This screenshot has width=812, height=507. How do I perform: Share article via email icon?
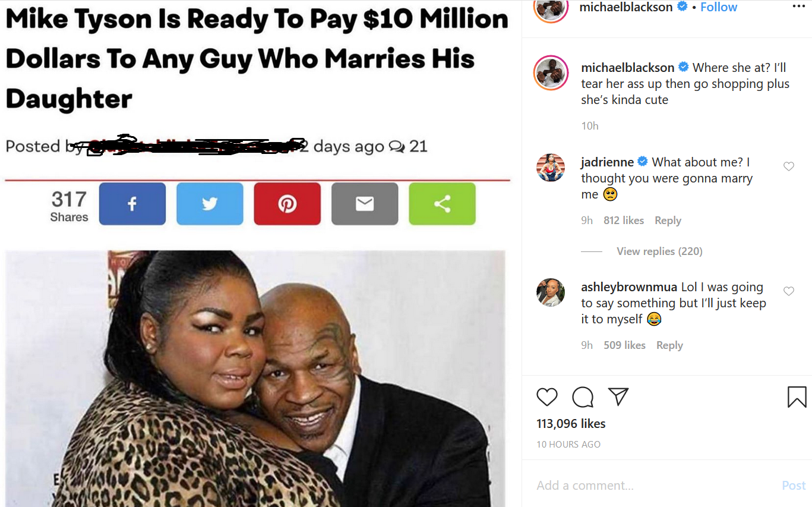[x=365, y=204]
